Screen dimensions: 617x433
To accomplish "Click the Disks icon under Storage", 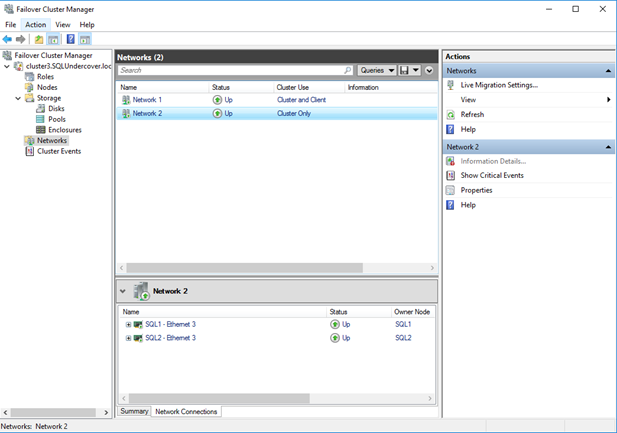I will [x=41, y=108].
